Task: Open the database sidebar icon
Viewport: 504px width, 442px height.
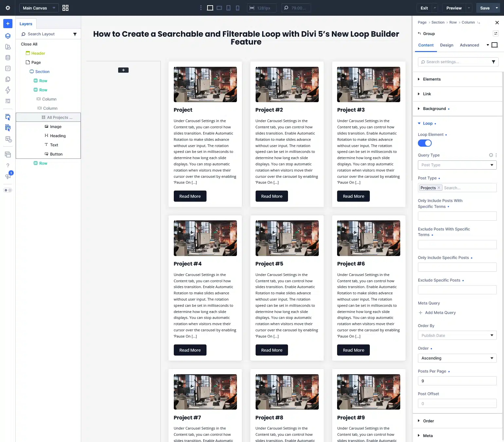Action: click(8, 58)
